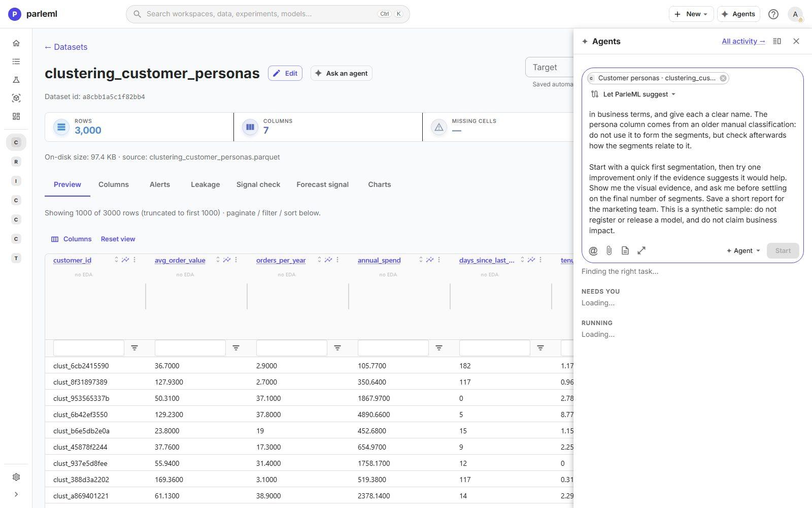Focus the global search box

[268, 14]
